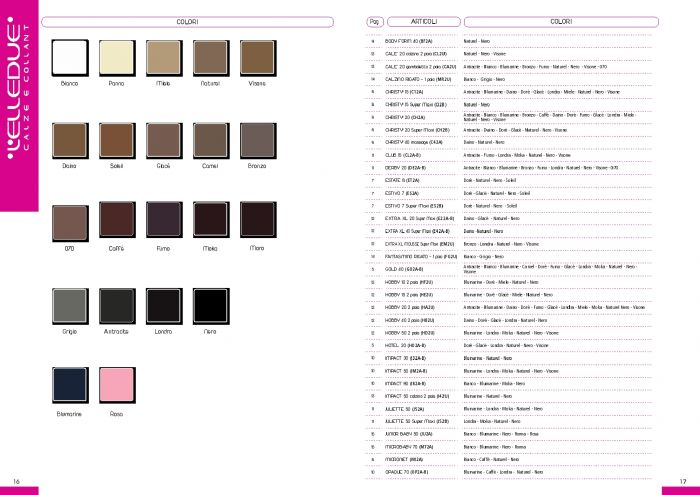This screenshot has width=700, height=495.
Task: Select the Camel swatch
Action: tap(211, 141)
